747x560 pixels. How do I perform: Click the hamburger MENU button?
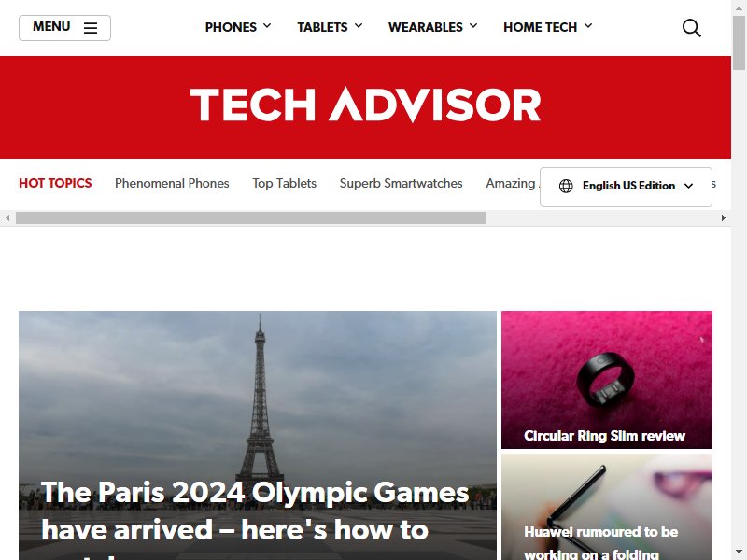click(64, 28)
